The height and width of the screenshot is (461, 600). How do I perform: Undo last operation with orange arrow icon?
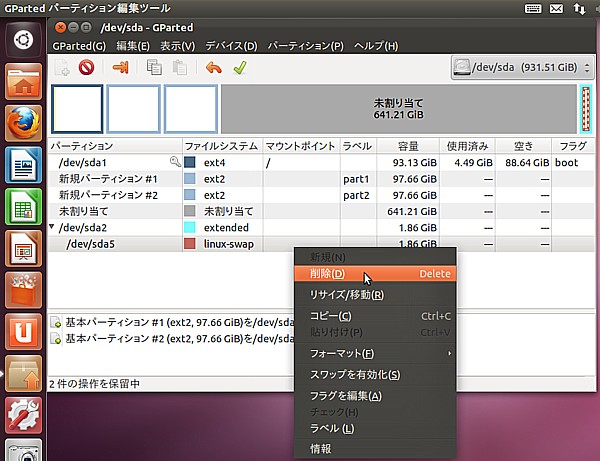point(214,68)
